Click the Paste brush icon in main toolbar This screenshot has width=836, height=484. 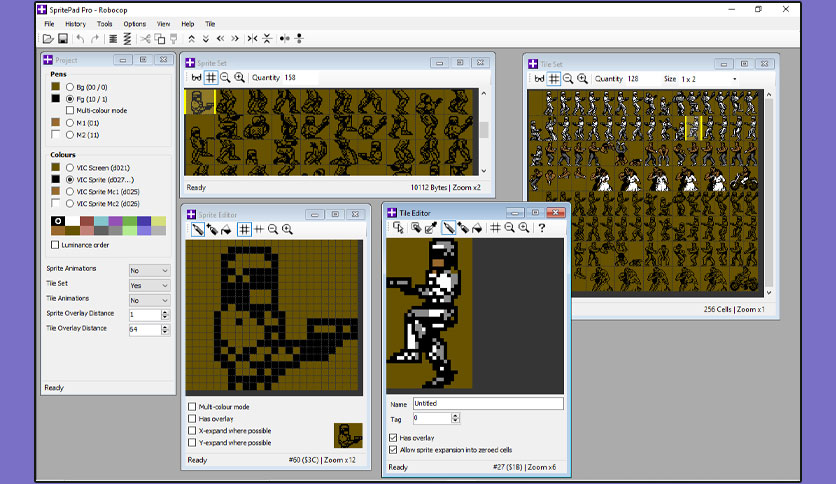pyautogui.click(x=174, y=38)
